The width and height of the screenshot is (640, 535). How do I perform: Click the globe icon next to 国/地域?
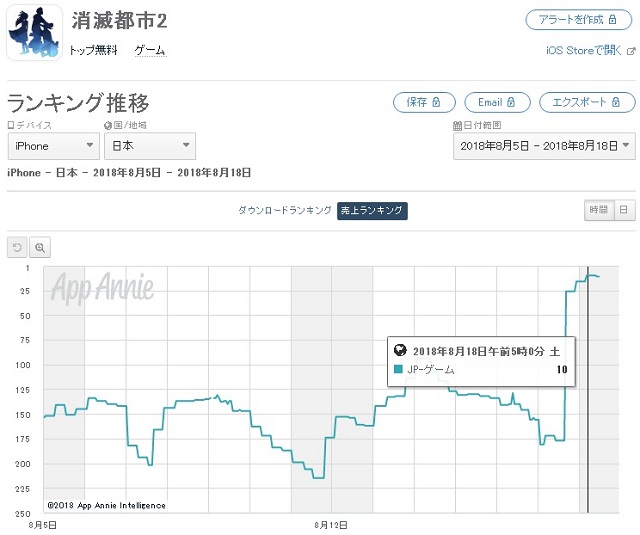pos(108,125)
